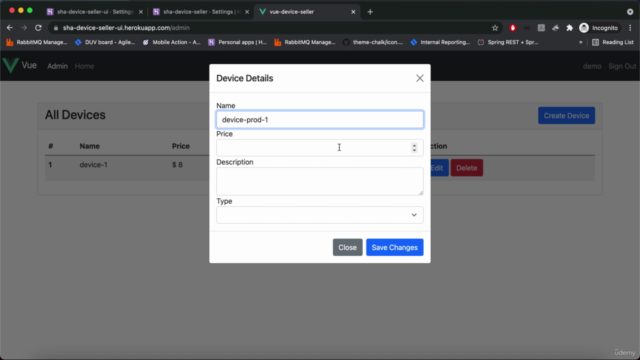
Task: Open Personal apps bookmark
Action: [x=238, y=42]
